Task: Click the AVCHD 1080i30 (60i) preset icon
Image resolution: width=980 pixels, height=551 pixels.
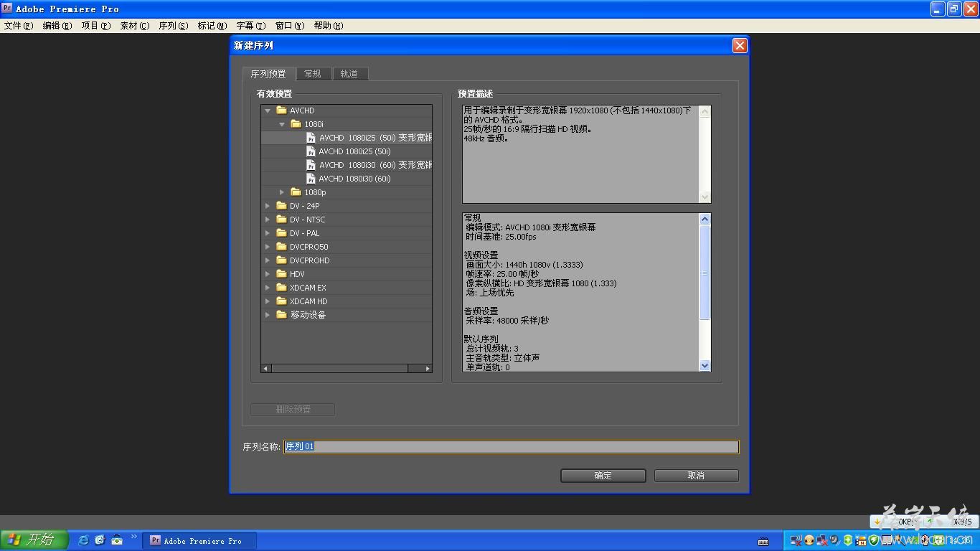Action: (x=311, y=179)
